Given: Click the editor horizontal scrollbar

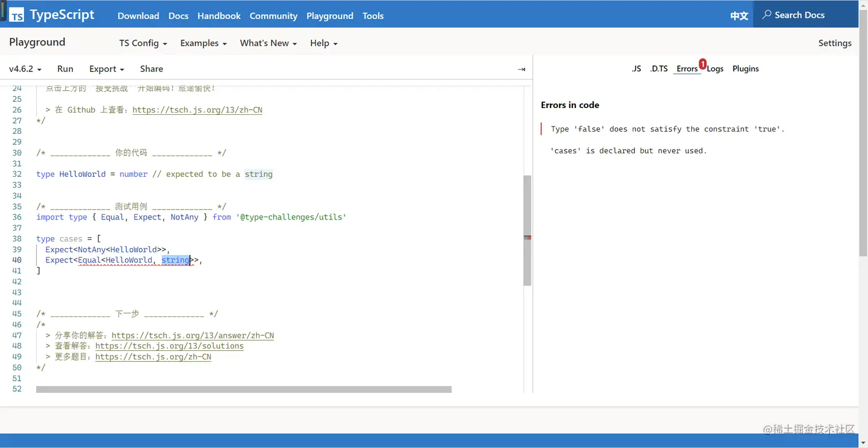Looking at the screenshot, I should (244, 389).
